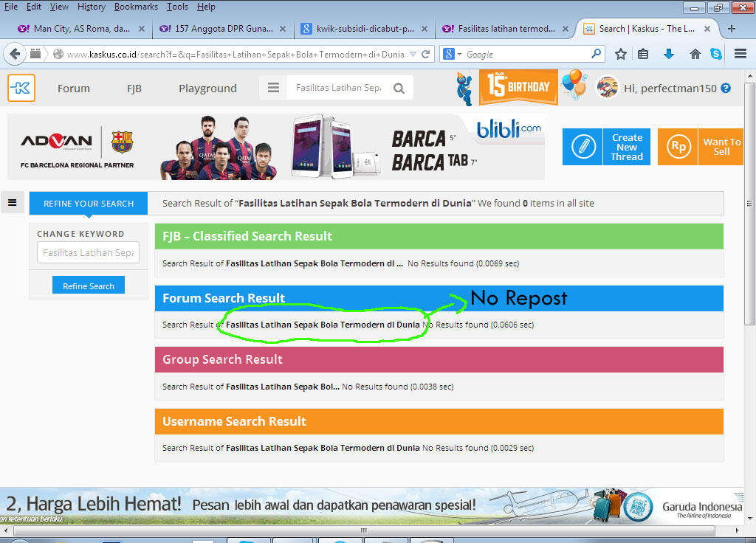
Task: Open the Google search engine selector dropdown
Action: (452, 54)
